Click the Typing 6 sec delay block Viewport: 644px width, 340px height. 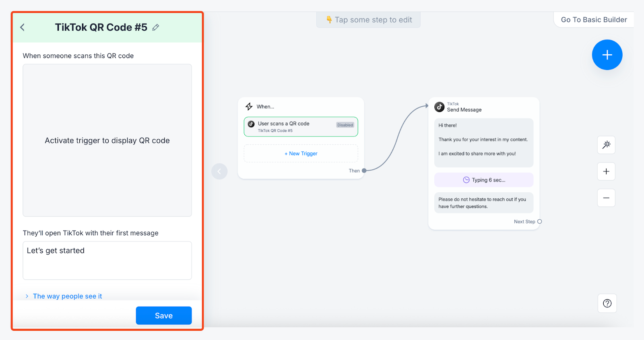[x=483, y=180]
